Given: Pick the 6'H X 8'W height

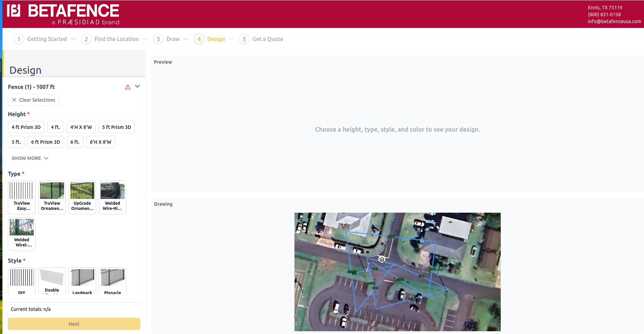Looking at the screenshot, I should [101, 142].
